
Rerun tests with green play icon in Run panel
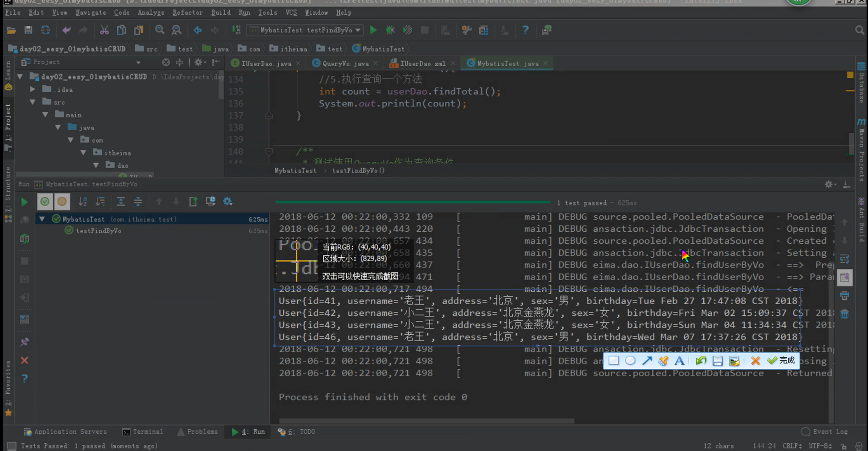[24, 202]
